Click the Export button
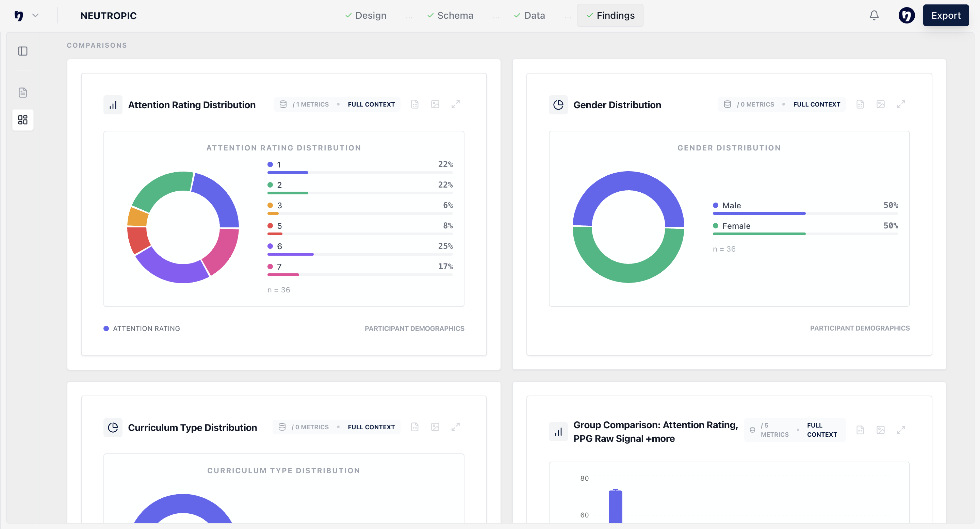 (946, 16)
